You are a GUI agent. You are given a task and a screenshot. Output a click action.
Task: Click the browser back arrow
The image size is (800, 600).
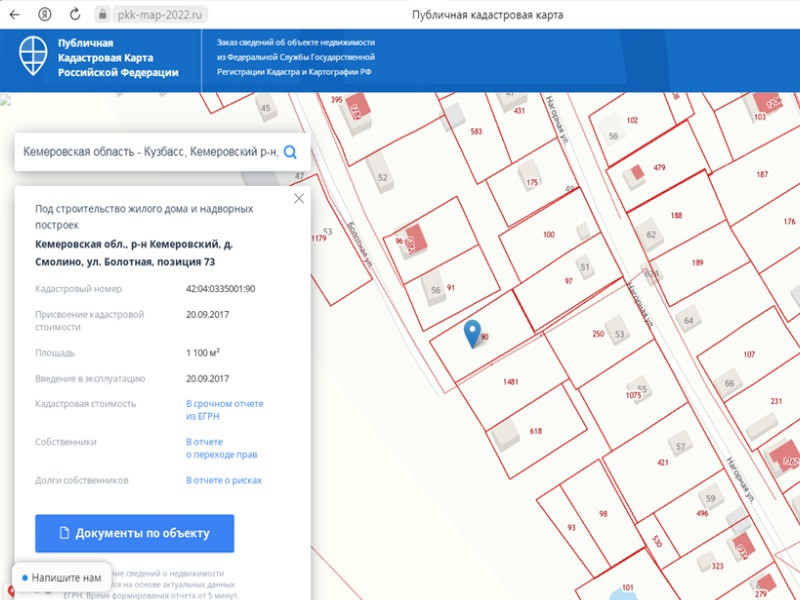tap(14, 15)
